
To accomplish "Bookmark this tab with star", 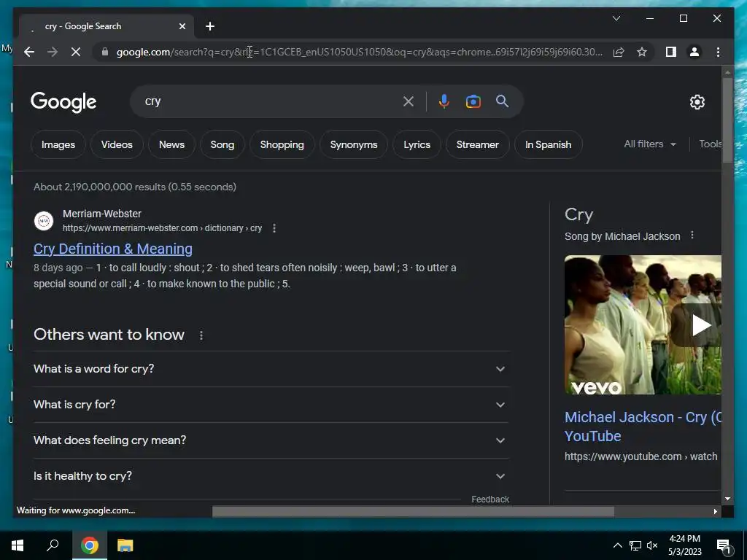I will click(x=642, y=52).
